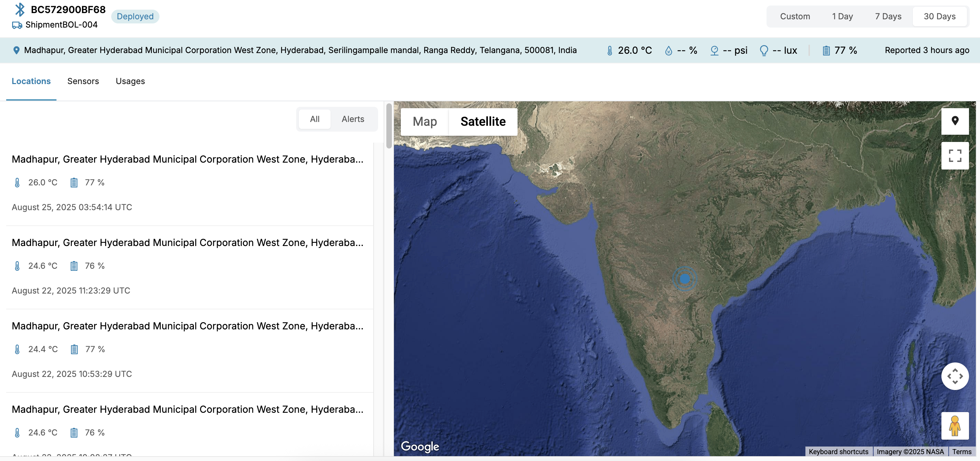The image size is (980, 461).
Task: Show All location entries
Action: (315, 119)
